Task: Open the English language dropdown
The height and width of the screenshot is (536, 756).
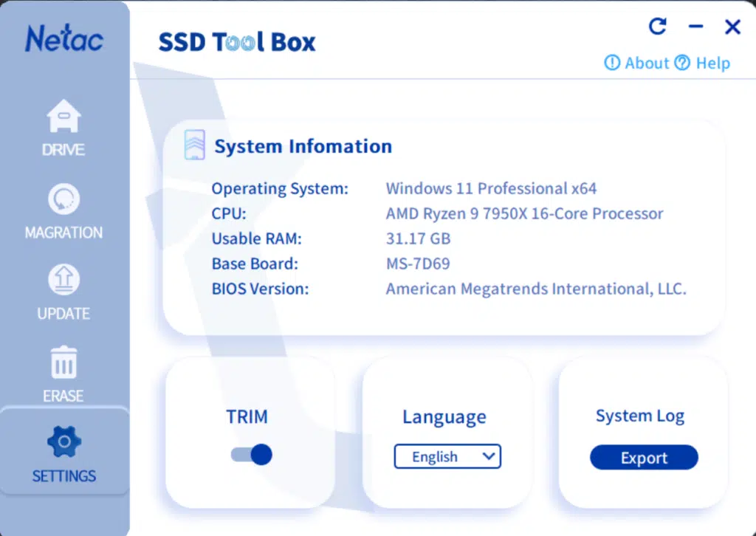Action: pos(447,456)
